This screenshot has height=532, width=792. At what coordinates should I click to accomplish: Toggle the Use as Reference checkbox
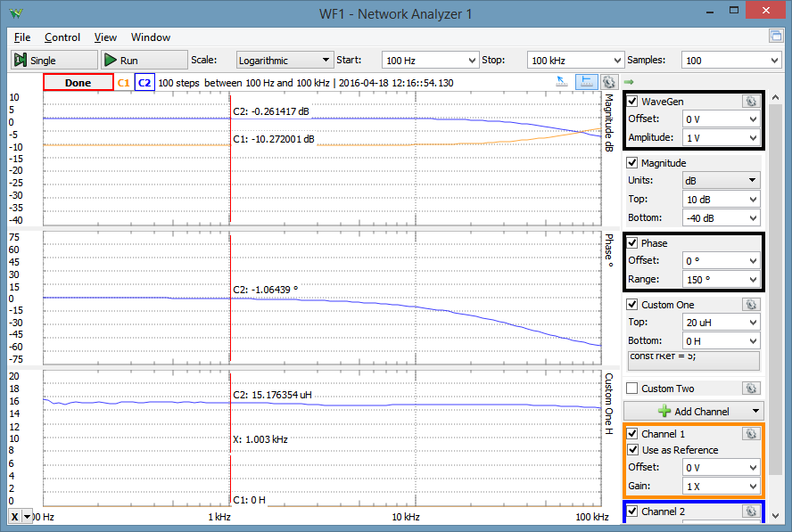click(632, 450)
